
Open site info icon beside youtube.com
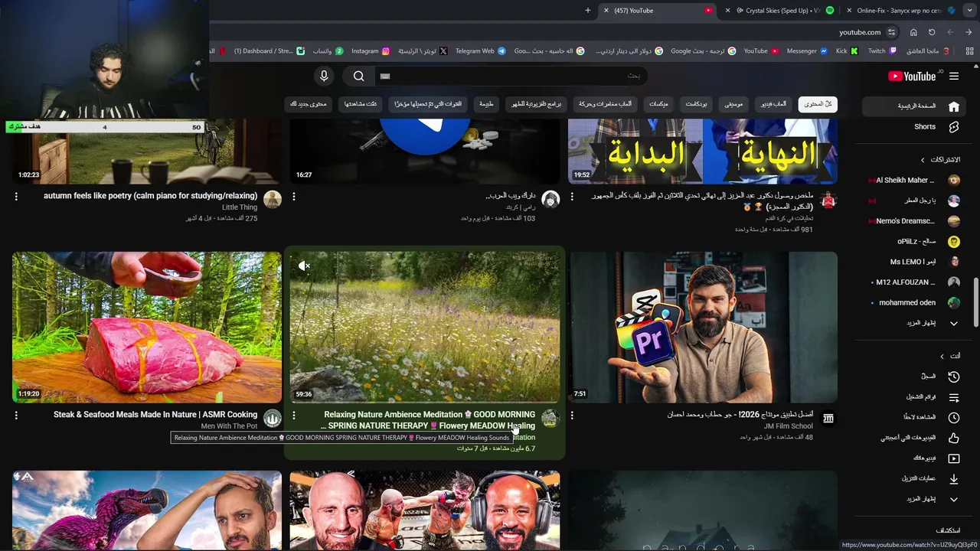(892, 32)
